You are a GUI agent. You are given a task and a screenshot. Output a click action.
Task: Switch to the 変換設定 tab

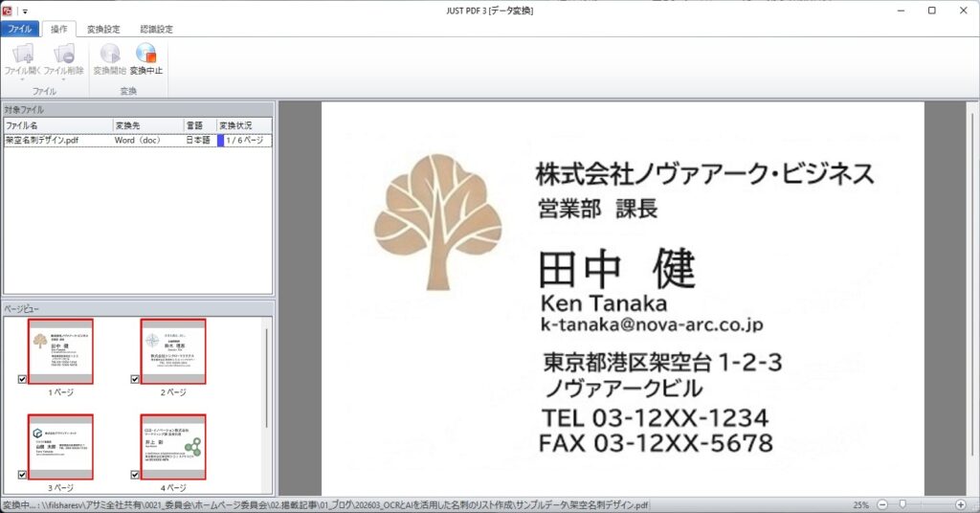point(103,29)
